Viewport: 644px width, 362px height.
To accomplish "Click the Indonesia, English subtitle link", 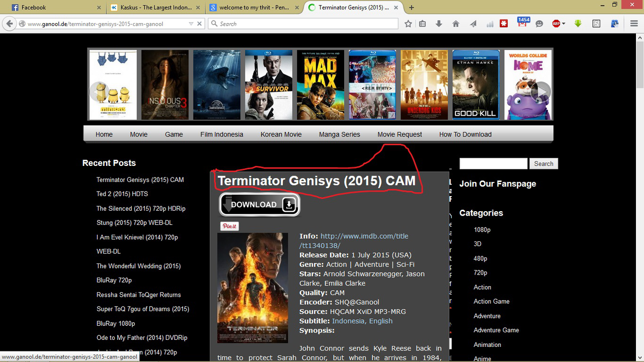I will [362, 321].
